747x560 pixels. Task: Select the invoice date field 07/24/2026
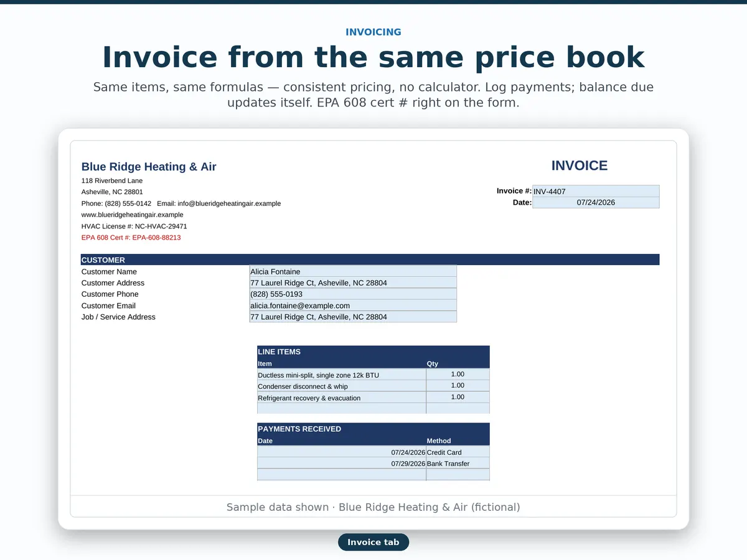click(x=596, y=202)
